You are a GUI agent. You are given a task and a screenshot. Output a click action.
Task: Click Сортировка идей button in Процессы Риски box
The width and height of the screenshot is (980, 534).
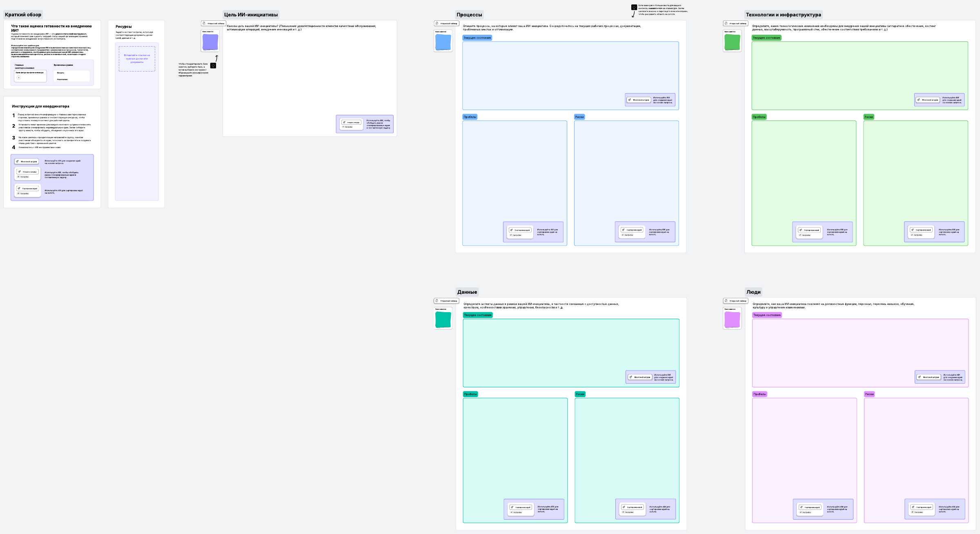[x=632, y=230]
